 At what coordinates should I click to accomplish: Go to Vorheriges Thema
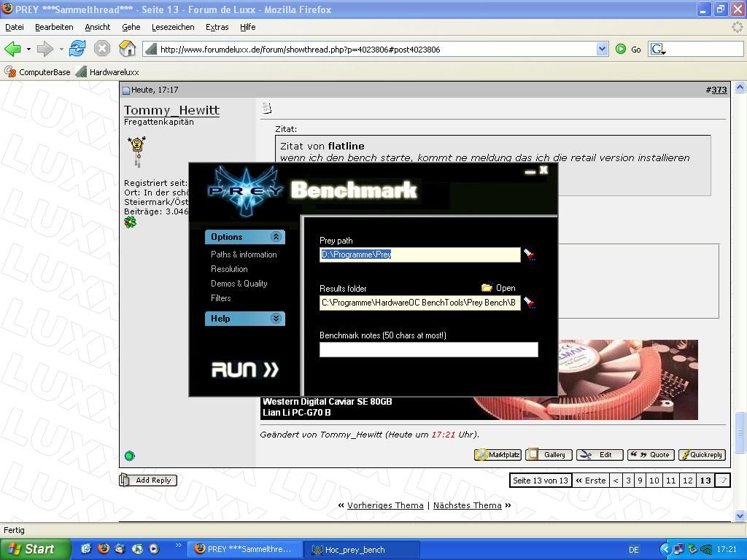click(385, 505)
